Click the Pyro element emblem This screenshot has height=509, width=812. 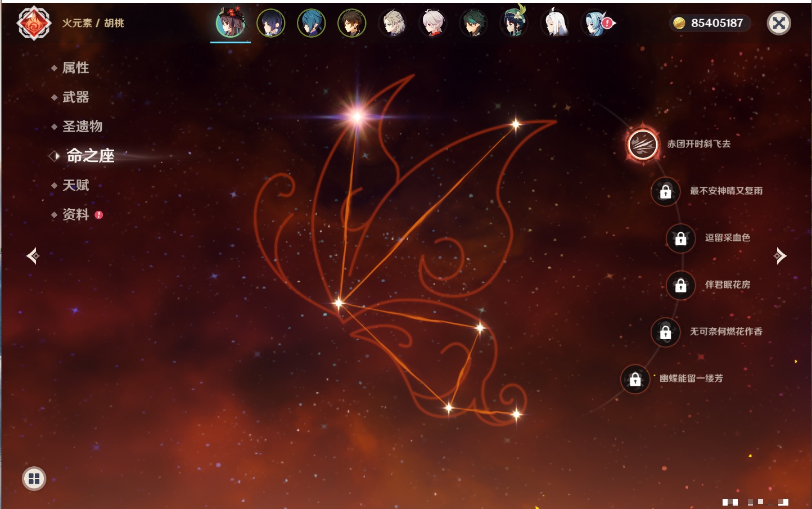click(x=34, y=23)
